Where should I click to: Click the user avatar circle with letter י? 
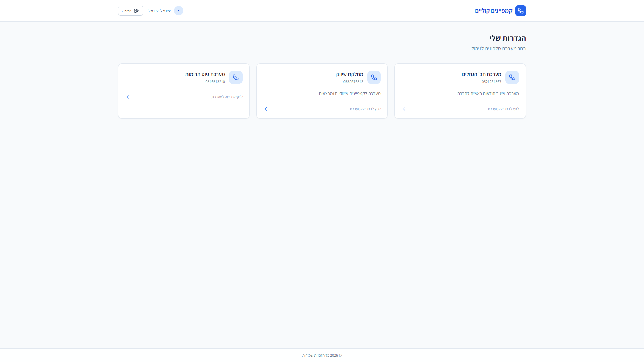coord(178,11)
